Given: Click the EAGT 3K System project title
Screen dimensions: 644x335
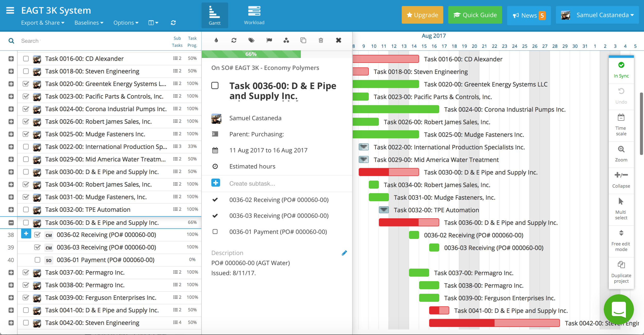Looking at the screenshot, I should pos(56,10).
